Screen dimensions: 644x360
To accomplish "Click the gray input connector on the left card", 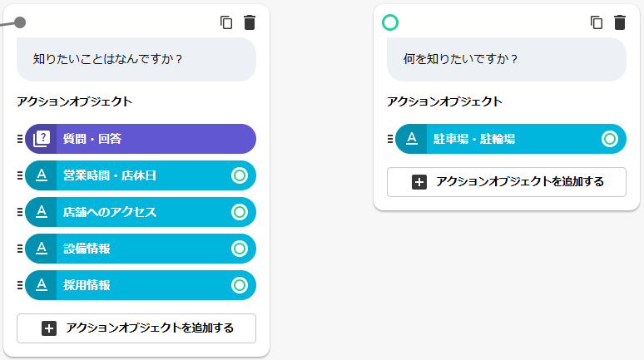I will tap(20, 22).
